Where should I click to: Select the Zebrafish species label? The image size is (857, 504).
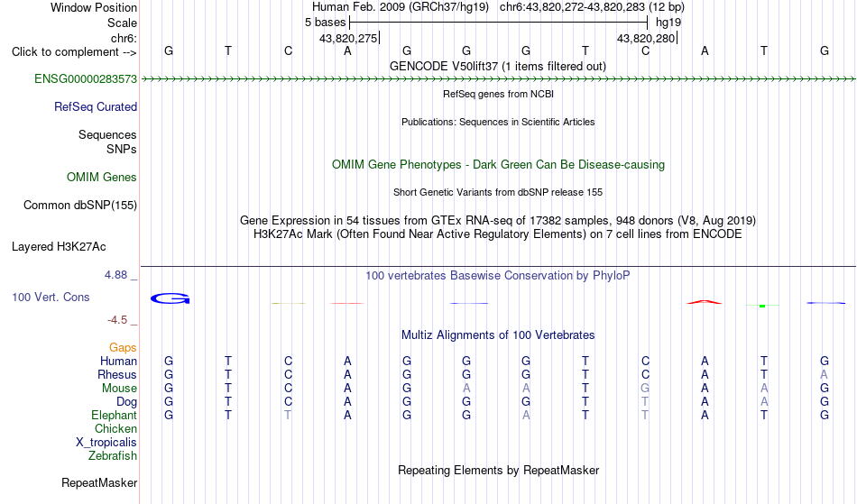click(113, 455)
